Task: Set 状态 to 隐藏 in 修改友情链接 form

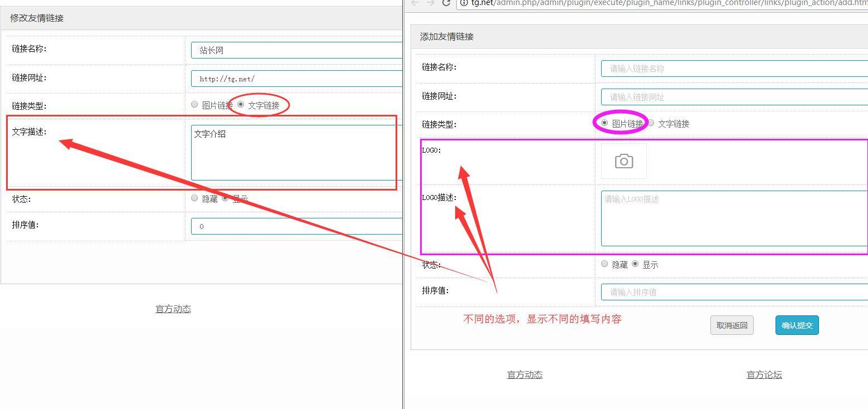Action: pyautogui.click(x=194, y=198)
